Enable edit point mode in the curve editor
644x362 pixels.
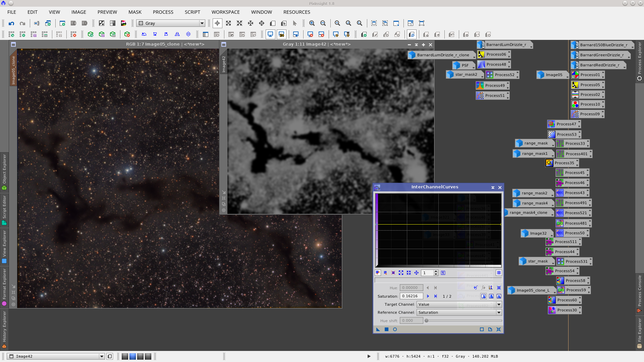[x=378, y=273]
